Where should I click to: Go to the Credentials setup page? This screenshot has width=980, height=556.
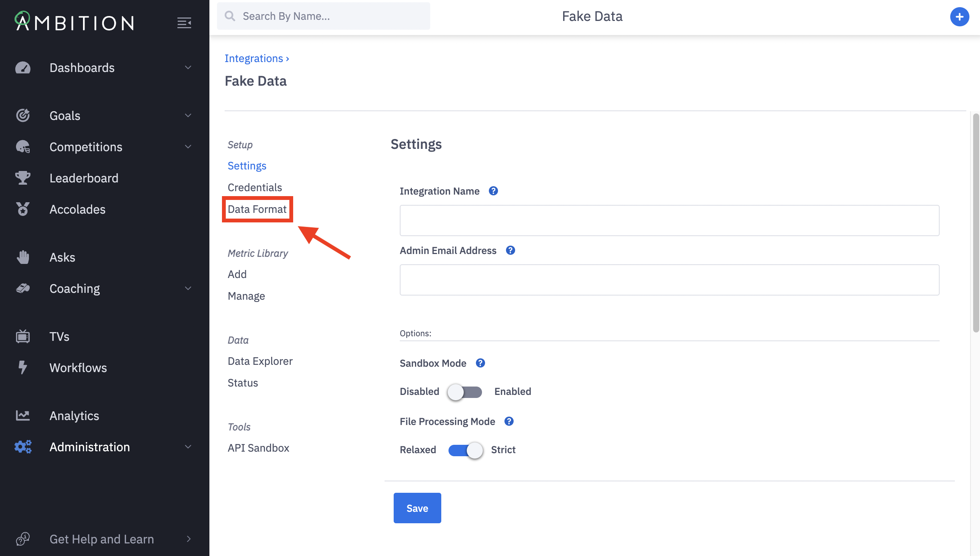tap(255, 187)
